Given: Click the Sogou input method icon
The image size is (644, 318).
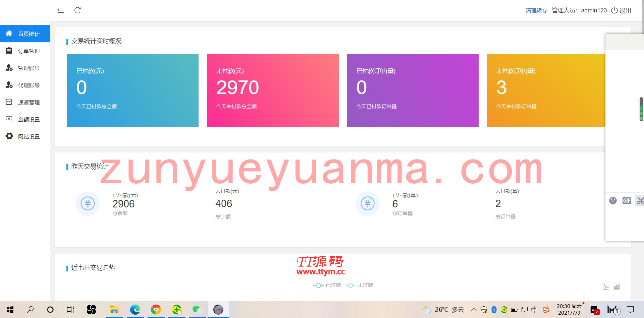Looking at the screenshot, I should (x=546, y=310).
